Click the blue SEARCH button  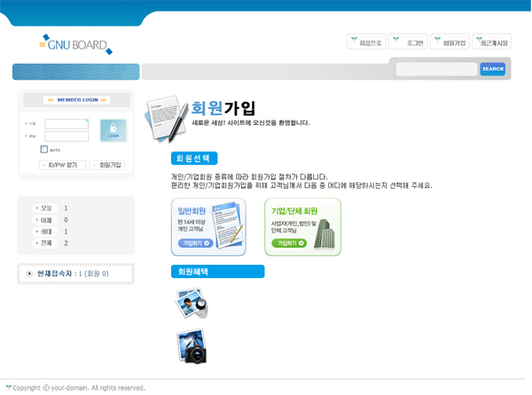[x=493, y=69]
